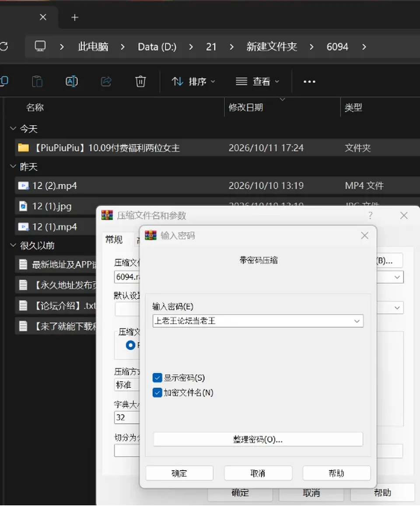The width and height of the screenshot is (420, 506).
Task: Close the 输入密码 dialog
Action: pos(365,236)
